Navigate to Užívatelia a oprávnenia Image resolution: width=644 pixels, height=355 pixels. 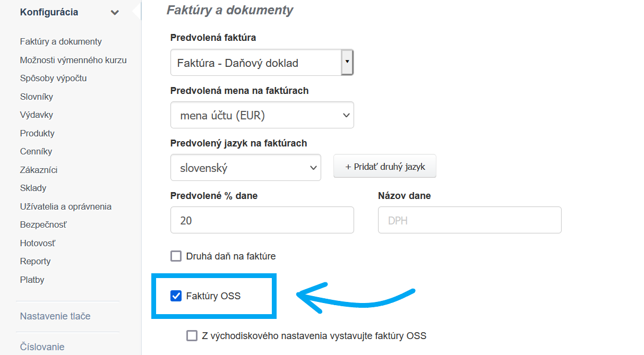point(66,206)
